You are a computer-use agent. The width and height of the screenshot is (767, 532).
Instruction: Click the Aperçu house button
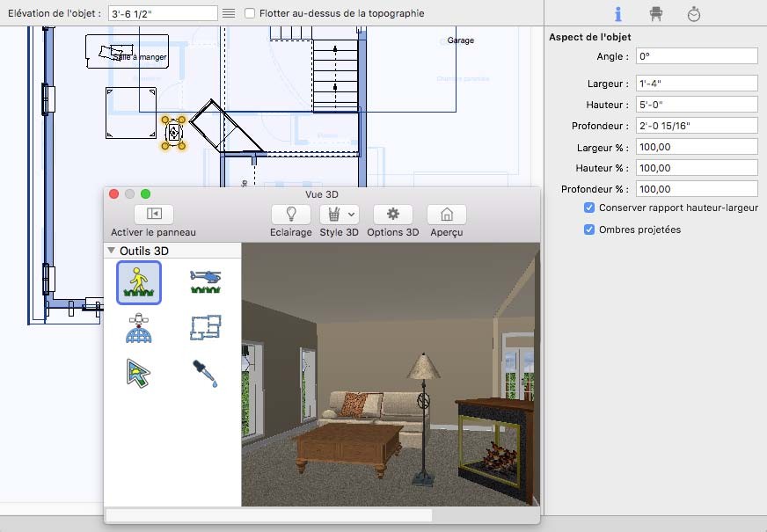(x=446, y=214)
